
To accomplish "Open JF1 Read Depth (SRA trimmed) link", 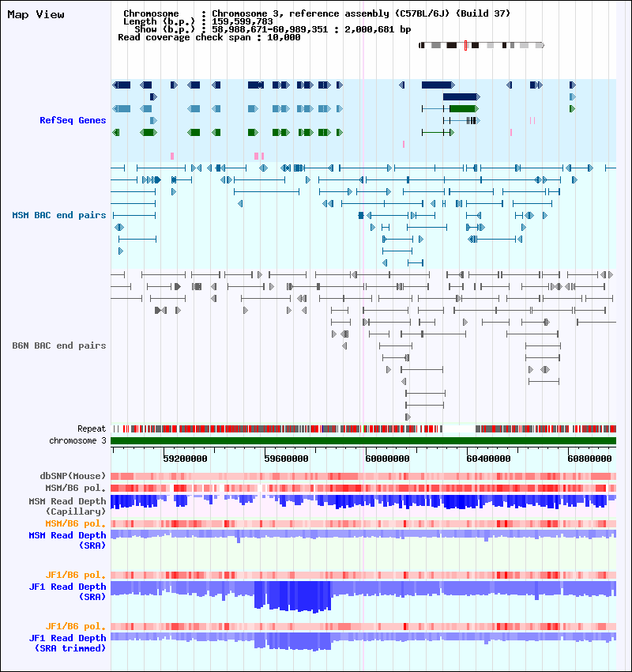I will coord(67,643).
